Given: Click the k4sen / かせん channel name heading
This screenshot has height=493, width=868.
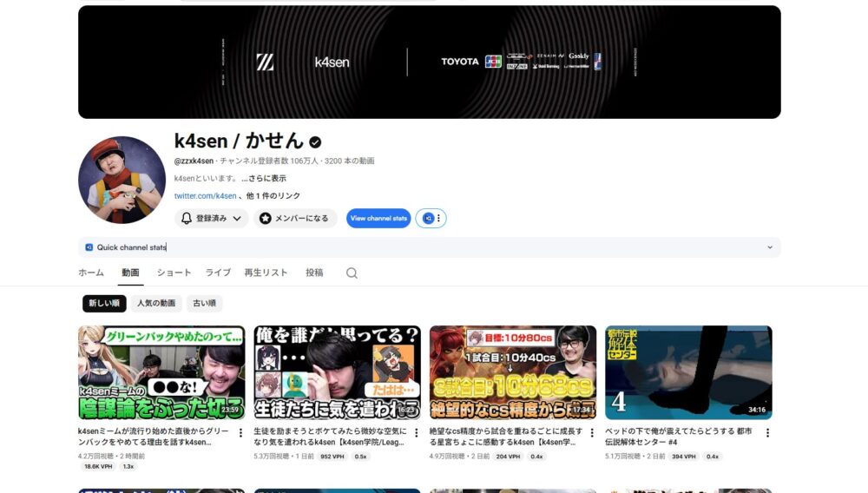Looking at the screenshot, I should pyautogui.click(x=239, y=141).
